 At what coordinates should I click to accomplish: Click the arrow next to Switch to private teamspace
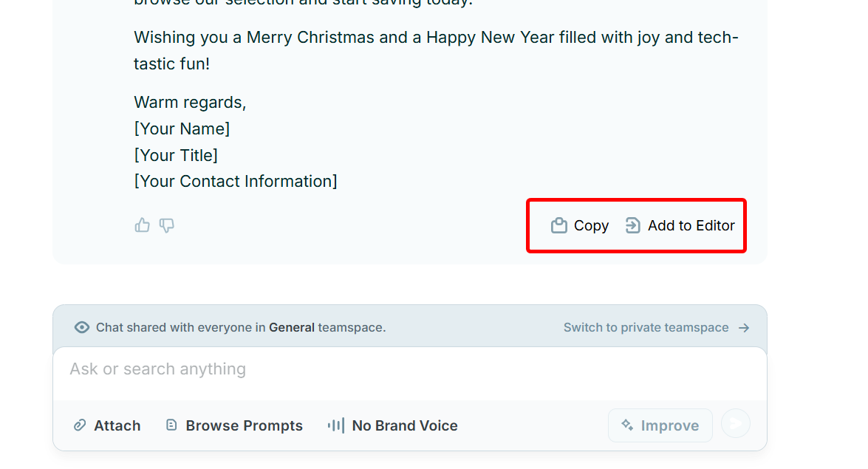pyautogui.click(x=744, y=328)
